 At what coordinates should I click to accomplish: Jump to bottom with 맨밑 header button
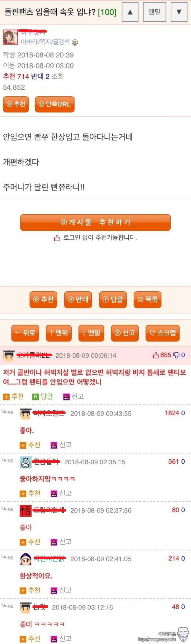[154, 12]
